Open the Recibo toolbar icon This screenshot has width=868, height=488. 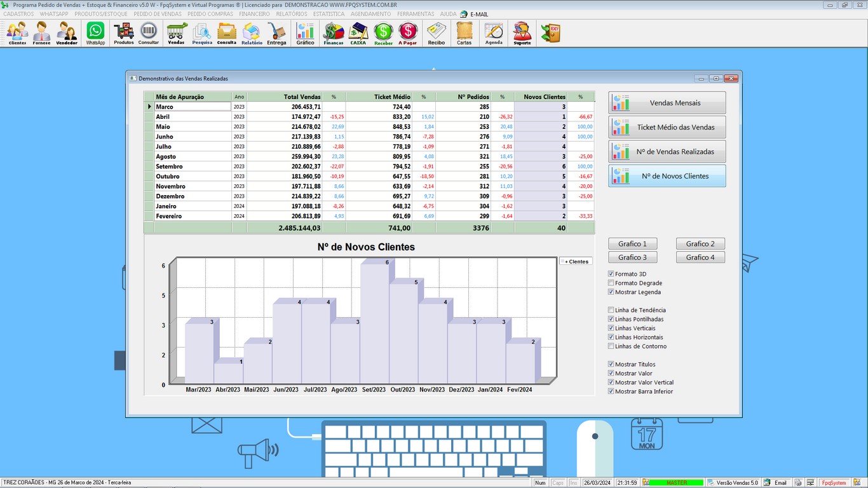(437, 34)
